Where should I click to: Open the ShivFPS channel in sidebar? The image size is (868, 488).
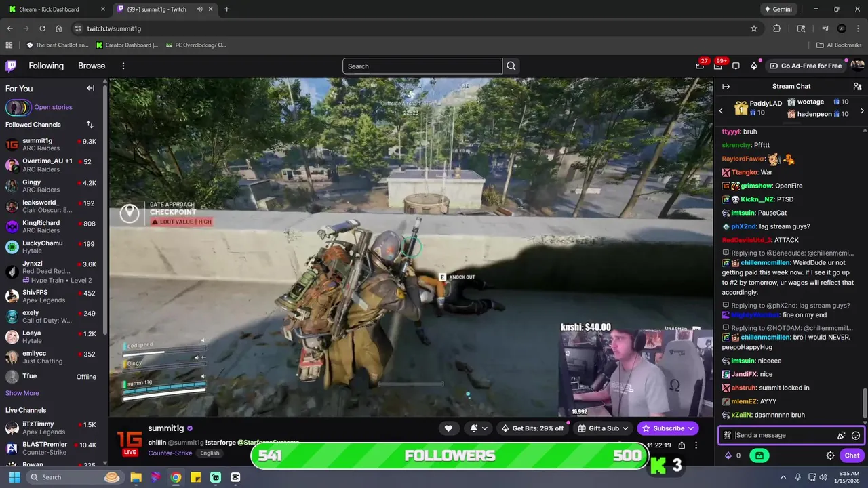click(52, 296)
